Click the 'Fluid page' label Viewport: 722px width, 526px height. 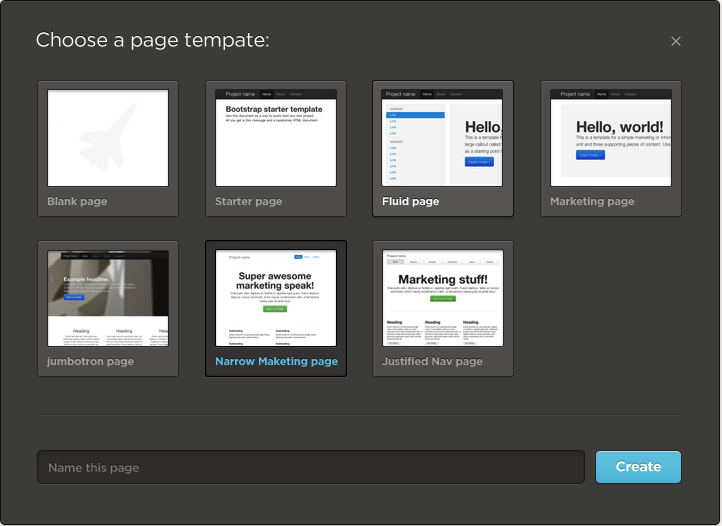410,202
